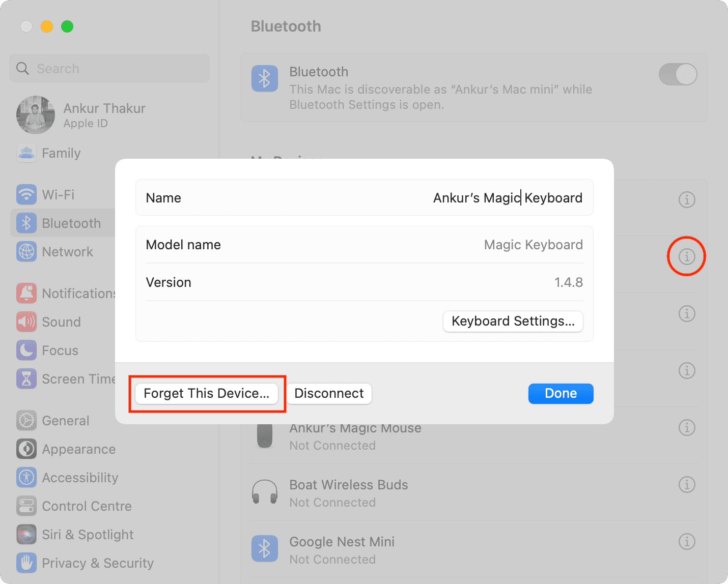
Task: Open the Network globe icon
Action: coord(26,251)
